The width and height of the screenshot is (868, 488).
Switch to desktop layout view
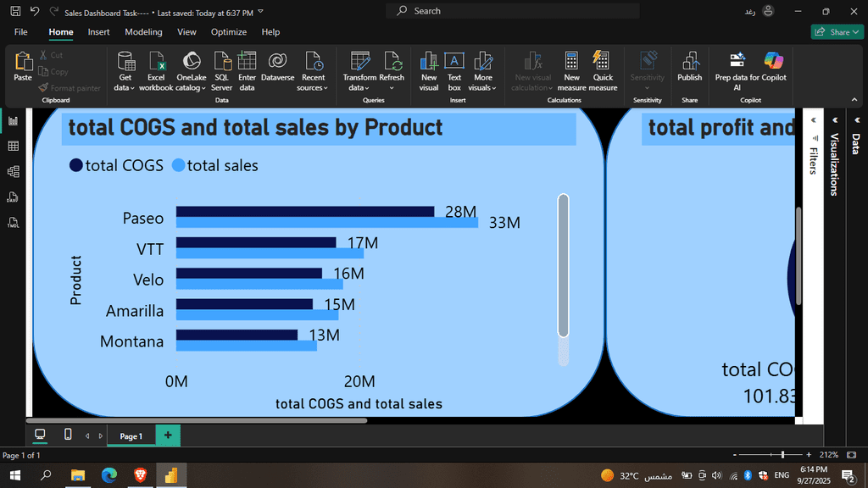tap(40, 435)
